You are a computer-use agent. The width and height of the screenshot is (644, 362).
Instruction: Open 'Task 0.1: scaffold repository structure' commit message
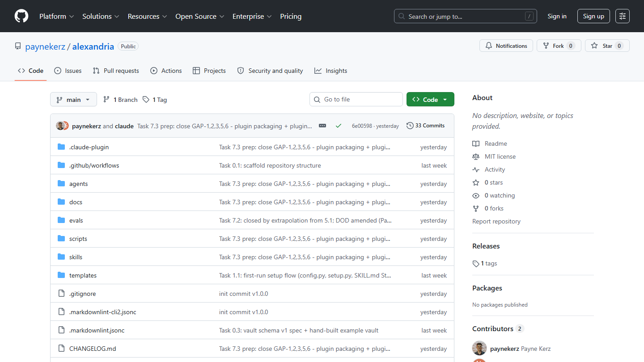[x=270, y=165]
